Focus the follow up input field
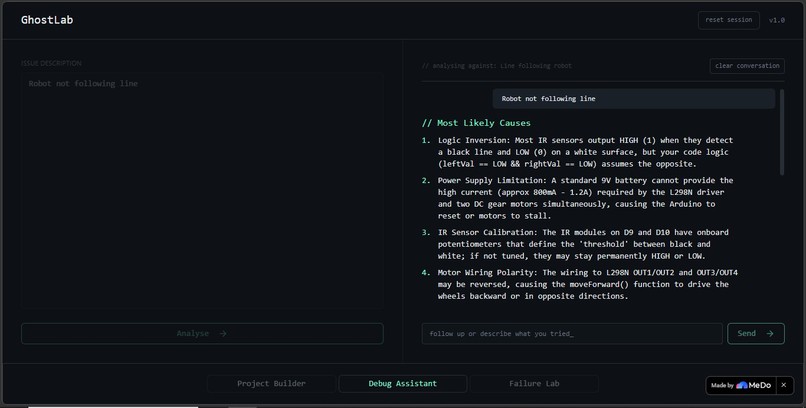806x408 pixels. 572,333
